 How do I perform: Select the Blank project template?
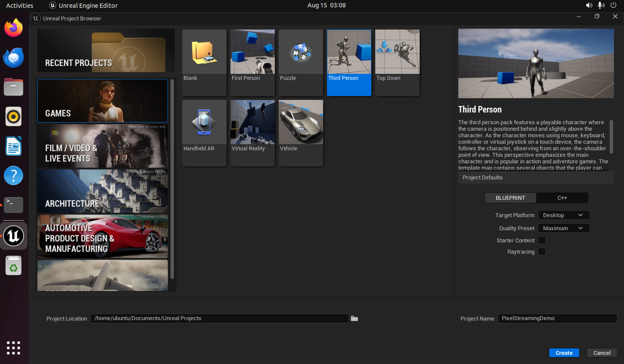[x=204, y=63]
